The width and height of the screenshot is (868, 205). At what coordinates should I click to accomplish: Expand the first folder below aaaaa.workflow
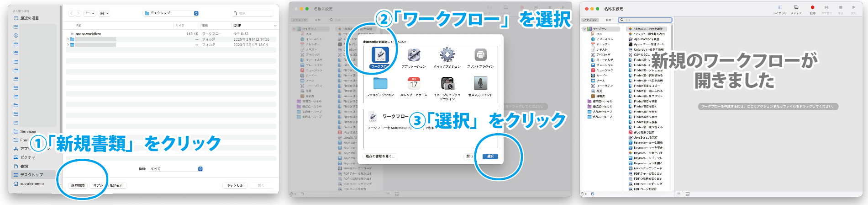pyautogui.click(x=68, y=39)
